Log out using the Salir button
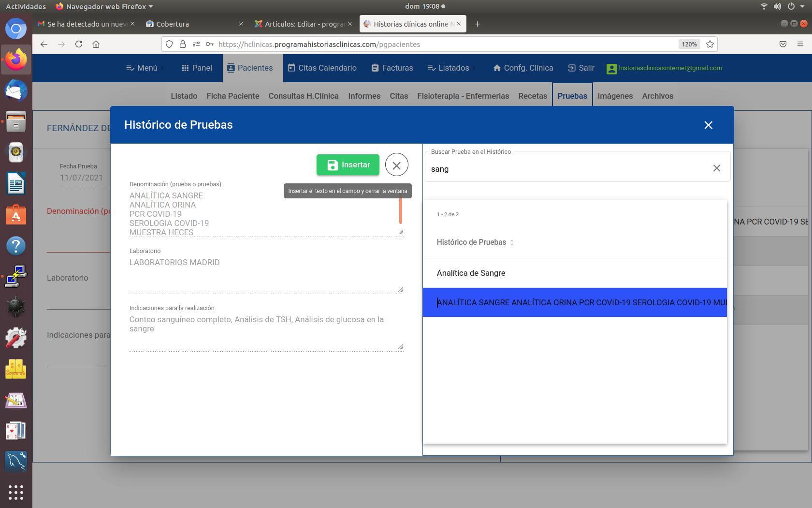 pos(581,68)
